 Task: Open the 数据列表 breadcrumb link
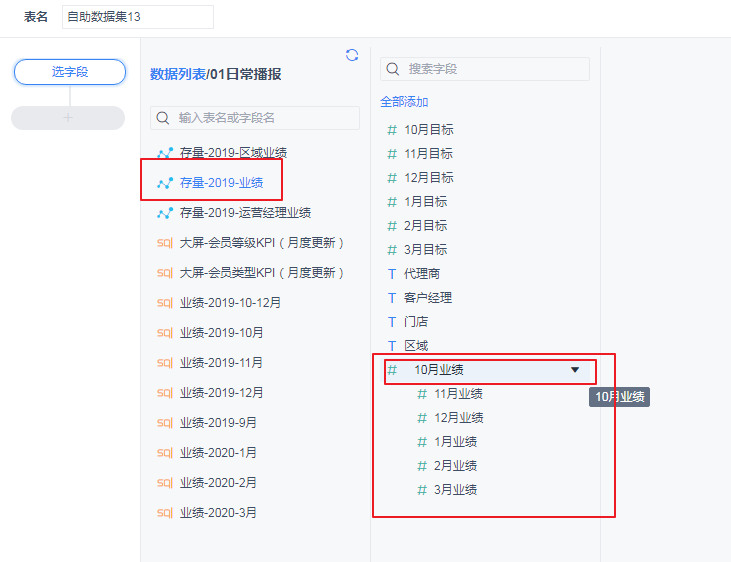tap(178, 74)
